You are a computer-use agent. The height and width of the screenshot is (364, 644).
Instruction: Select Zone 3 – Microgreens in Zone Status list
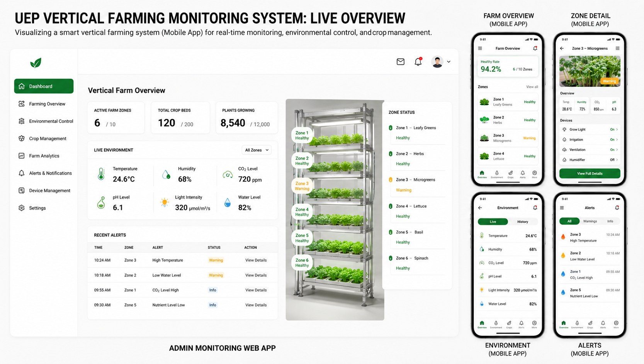417,185
